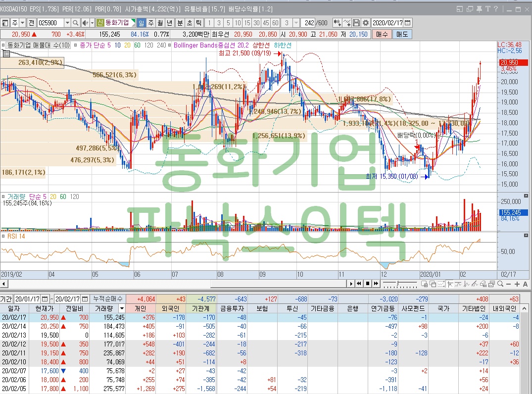Click the line-draw tool icon with plus
The height and width of the screenshot is (394, 532).
[x=347, y=23]
